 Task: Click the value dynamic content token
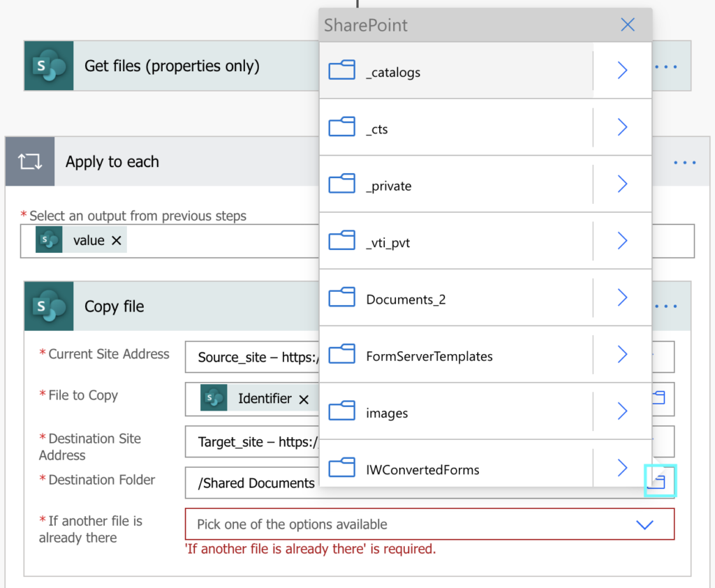[81, 240]
